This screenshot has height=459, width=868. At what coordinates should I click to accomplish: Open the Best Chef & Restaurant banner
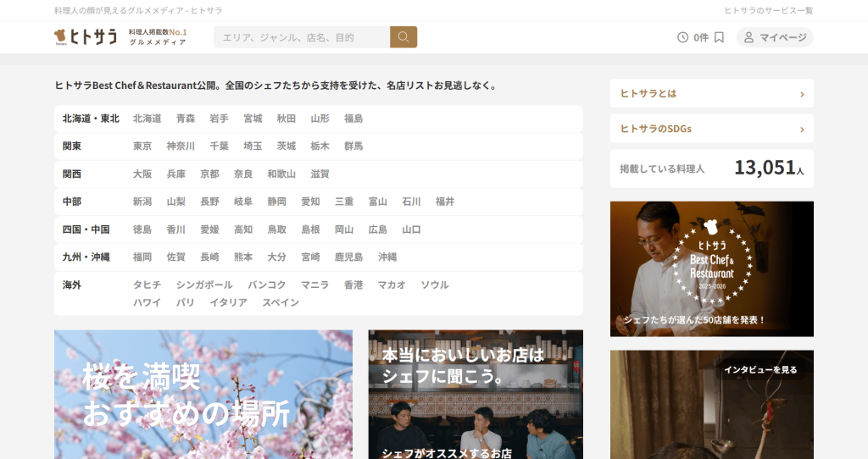coord(711,268)
